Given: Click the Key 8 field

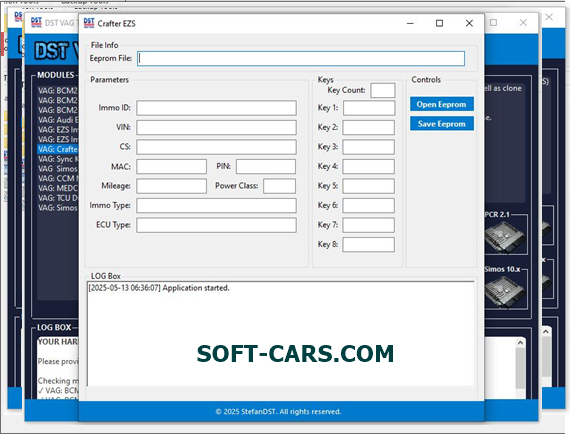Looking at the screenshot, I should click(369, 245).
